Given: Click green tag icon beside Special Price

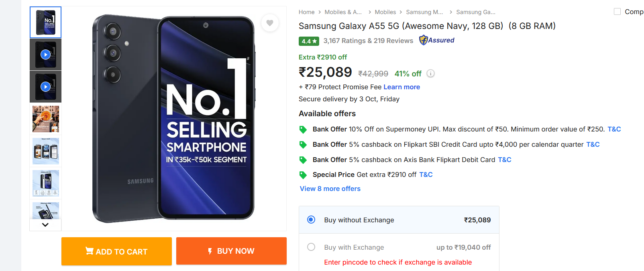Looking at the screenshot, I should click(303, 175).
